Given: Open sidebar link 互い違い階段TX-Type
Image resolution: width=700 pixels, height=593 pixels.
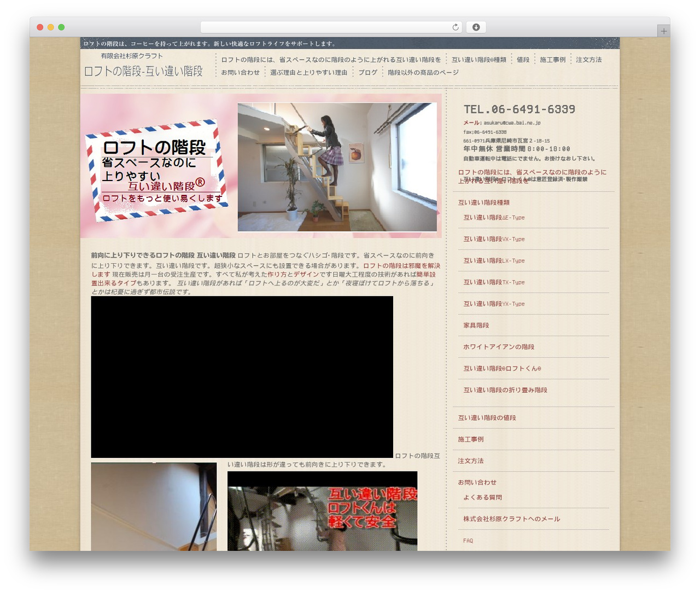Looking at the screenshot, I should (494, 282).
